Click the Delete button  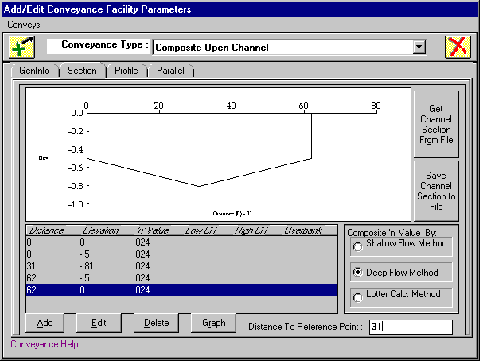click(156, 323)
